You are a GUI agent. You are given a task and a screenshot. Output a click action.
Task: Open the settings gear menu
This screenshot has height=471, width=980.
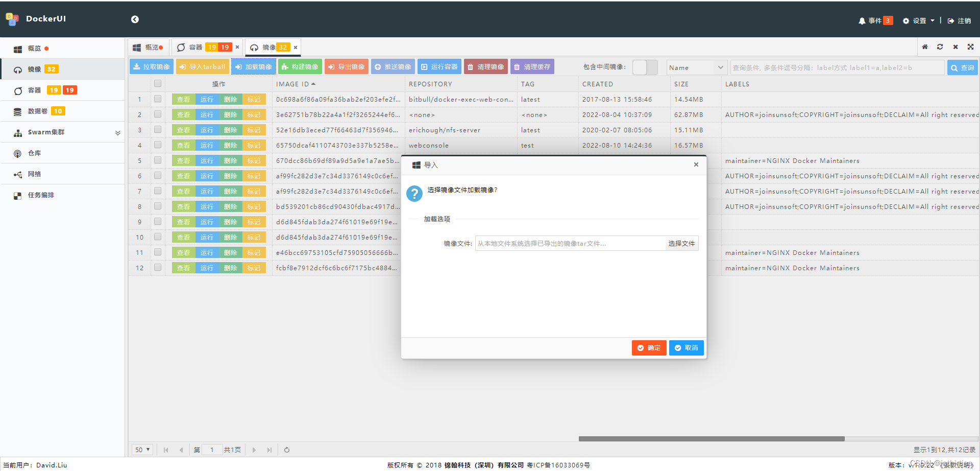(918, 21)
